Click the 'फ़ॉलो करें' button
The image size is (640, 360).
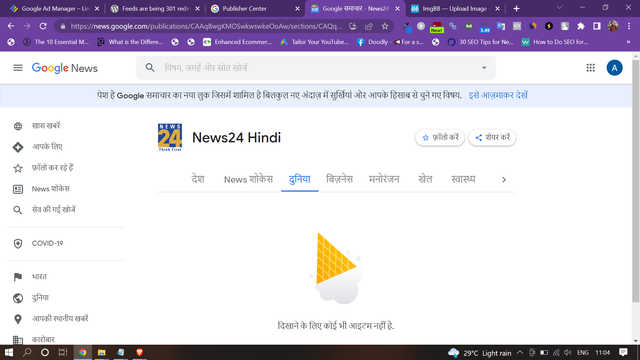pos(440,138)
